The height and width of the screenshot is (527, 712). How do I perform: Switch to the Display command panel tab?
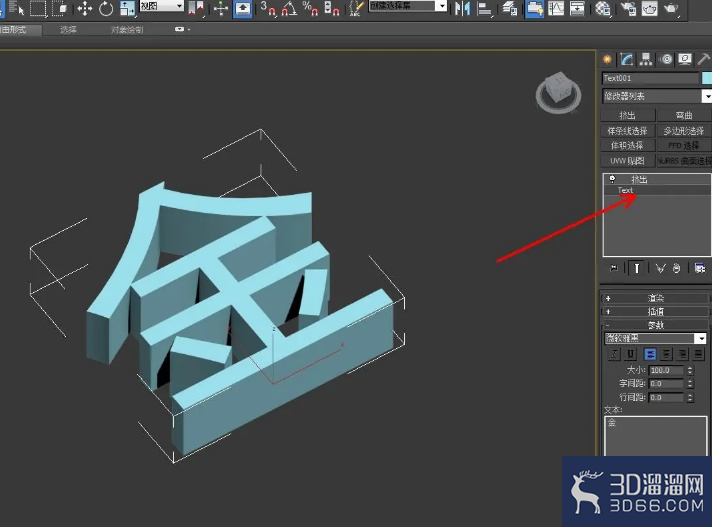click(685, 59)
